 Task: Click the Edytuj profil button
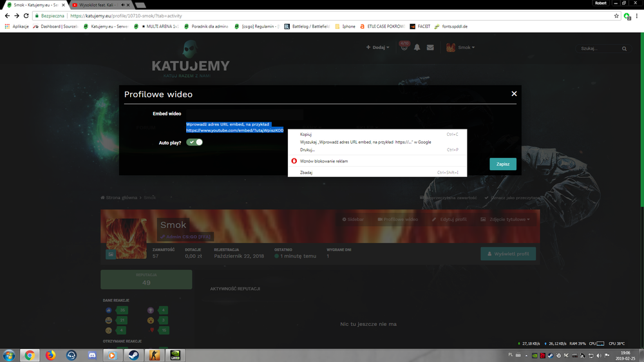click(x=449, y=220)
